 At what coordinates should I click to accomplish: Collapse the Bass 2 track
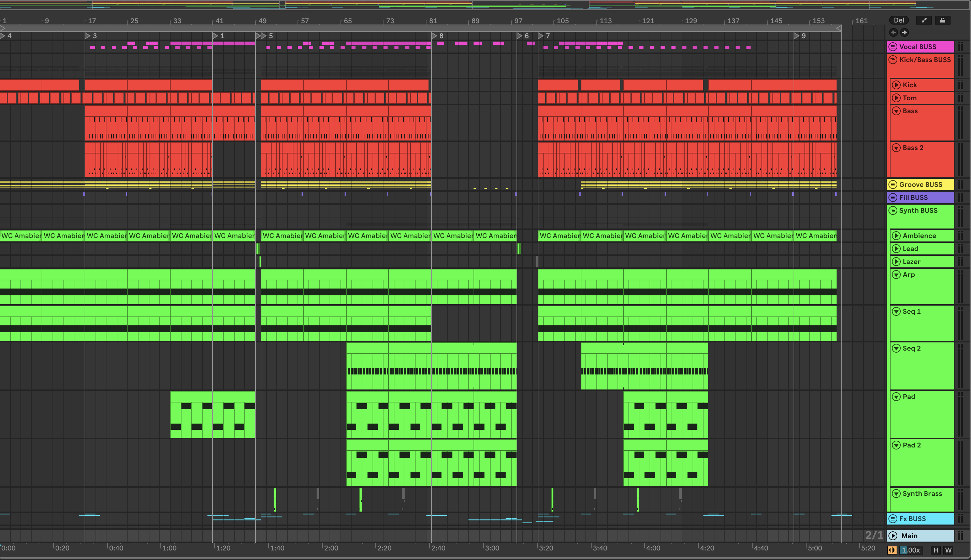coord(896,148)
